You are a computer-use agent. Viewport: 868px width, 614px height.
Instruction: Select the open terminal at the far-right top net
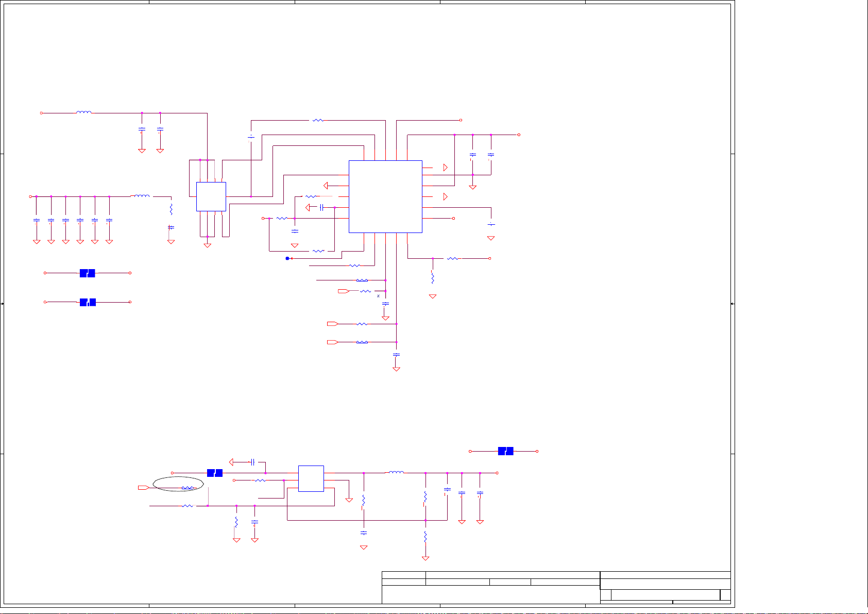[518, 135]
